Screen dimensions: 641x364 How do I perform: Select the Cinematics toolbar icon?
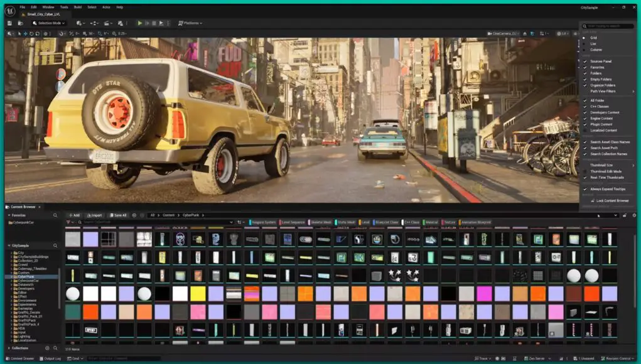108,22
